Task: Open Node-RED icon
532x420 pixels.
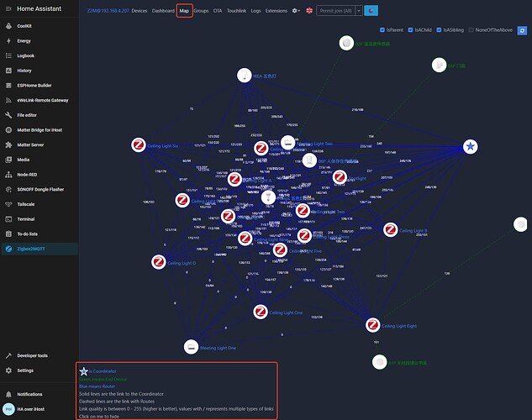Action: pyautogui.click(x=8, y=175)
